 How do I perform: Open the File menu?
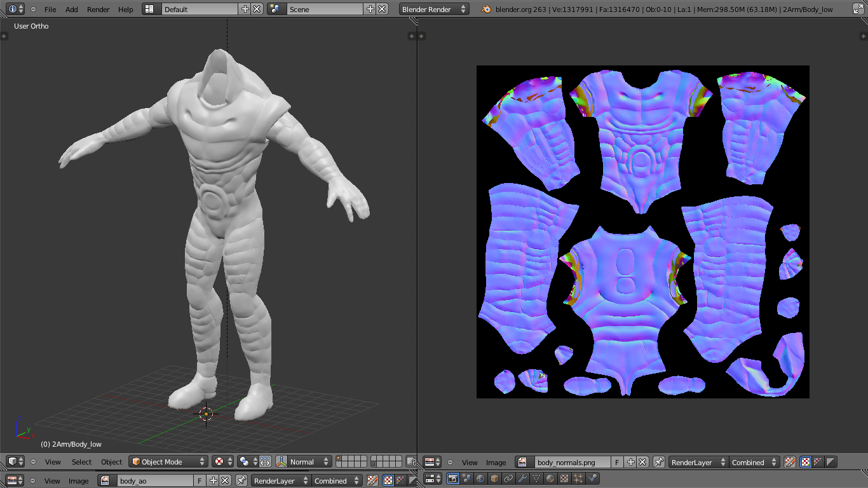coord(50,10)
